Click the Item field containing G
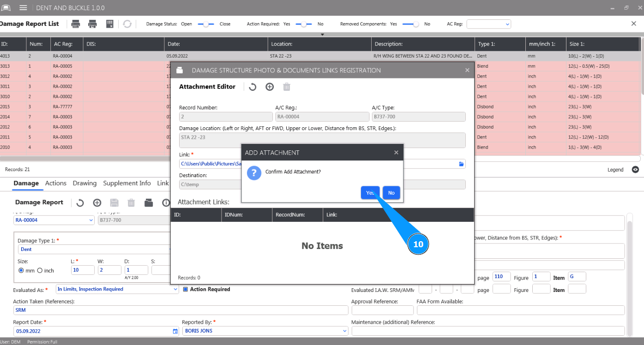 (x=577, y=277)
